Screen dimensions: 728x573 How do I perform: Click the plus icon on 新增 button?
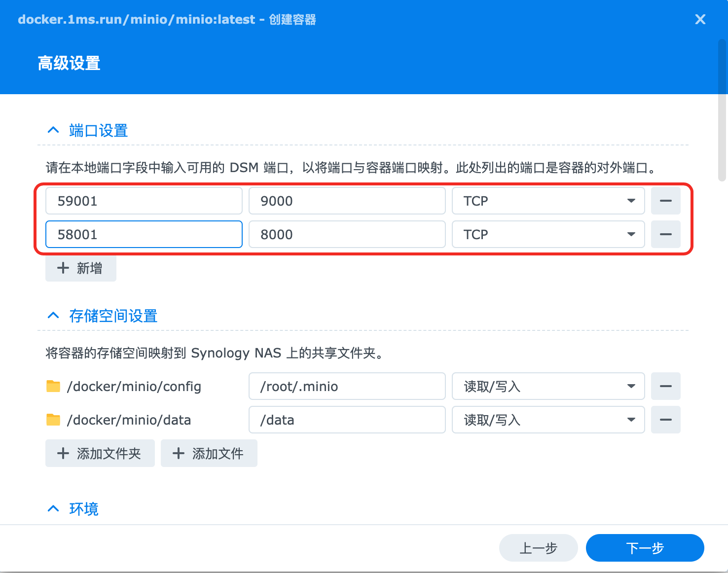(x=63, y=268)
